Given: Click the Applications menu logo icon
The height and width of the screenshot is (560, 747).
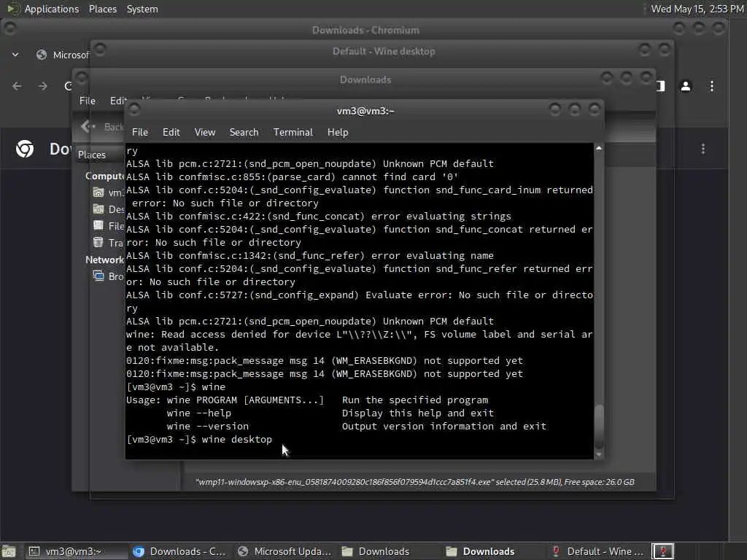Looking at the screenshot, I should tap(12, 9).
